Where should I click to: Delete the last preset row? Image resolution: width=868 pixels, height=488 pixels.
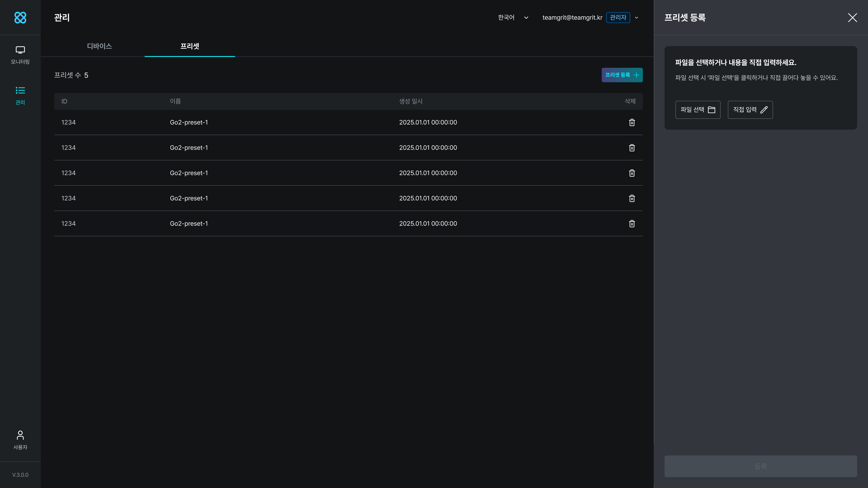(x=632, y=224)
